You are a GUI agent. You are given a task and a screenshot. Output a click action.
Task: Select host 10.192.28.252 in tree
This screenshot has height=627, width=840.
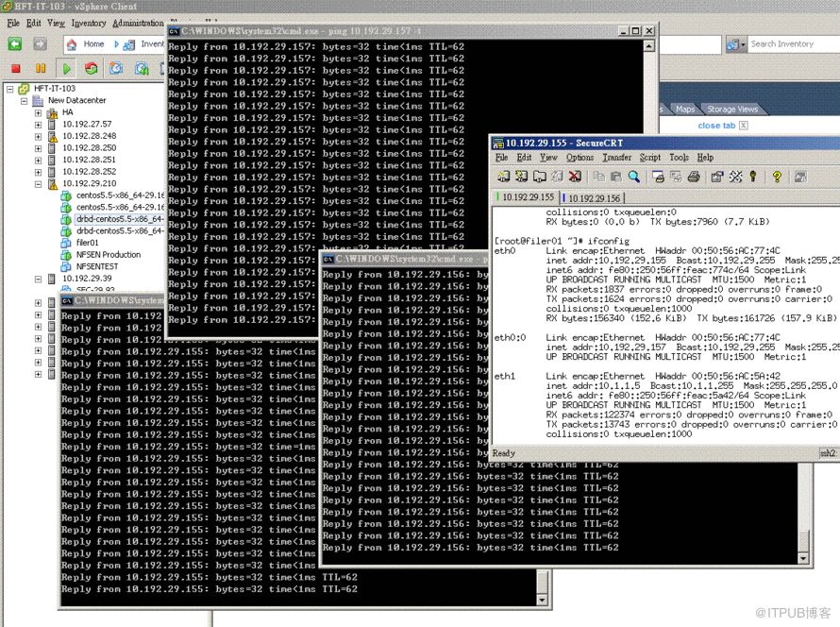pyautogui.click(x=89, y=172)
